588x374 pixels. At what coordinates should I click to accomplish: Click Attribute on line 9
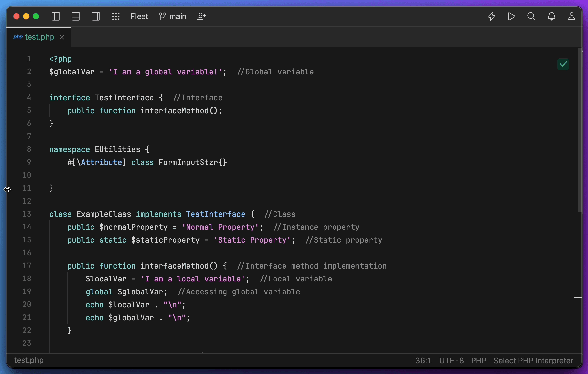pyautogui.click(x=101, y=162)
